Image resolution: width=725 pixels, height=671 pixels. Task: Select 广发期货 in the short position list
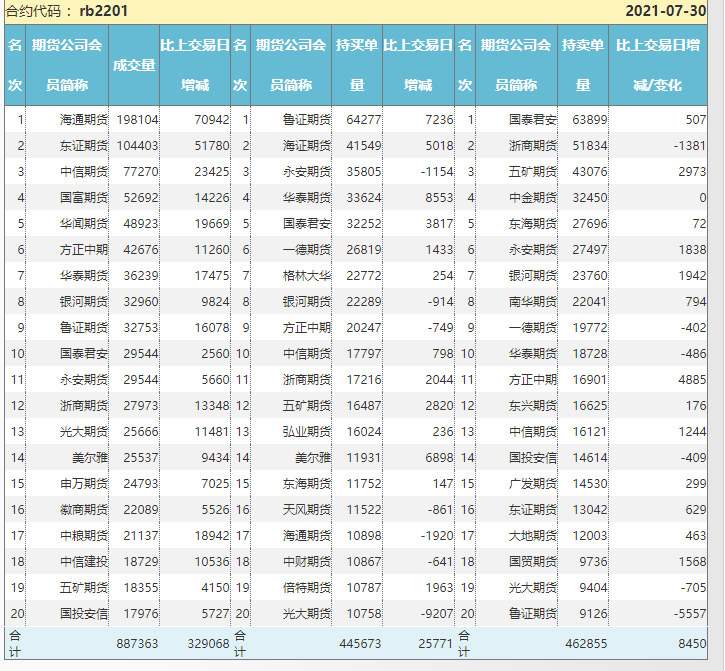point(533,484)
